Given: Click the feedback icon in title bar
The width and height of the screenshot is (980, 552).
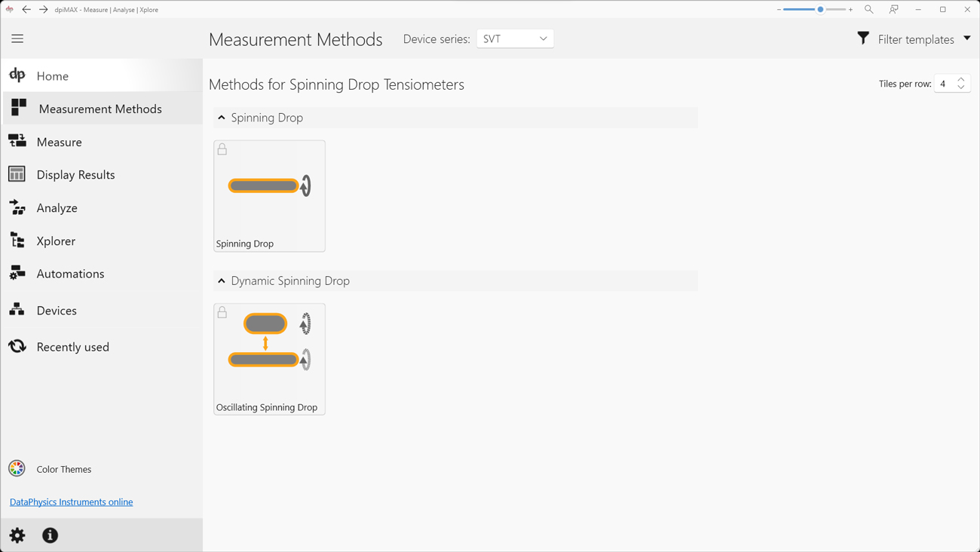Looking at the screenshot, I should click(x=893, y=10).
